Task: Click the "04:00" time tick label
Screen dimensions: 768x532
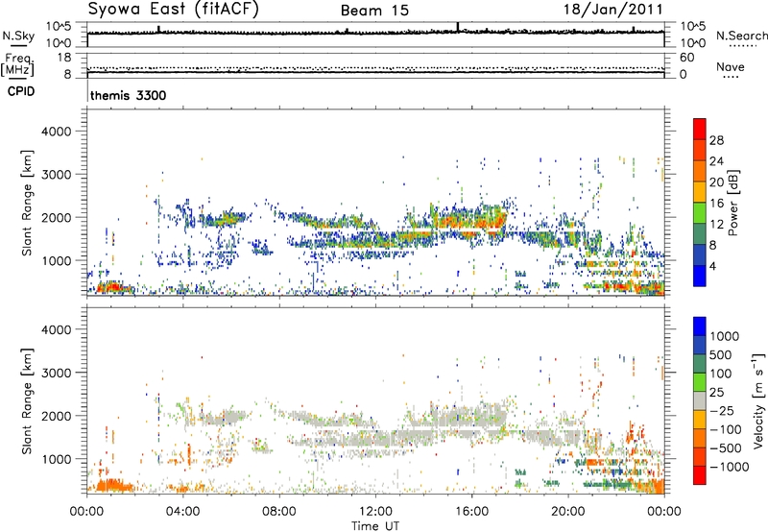Action: (x=183, y=512)
